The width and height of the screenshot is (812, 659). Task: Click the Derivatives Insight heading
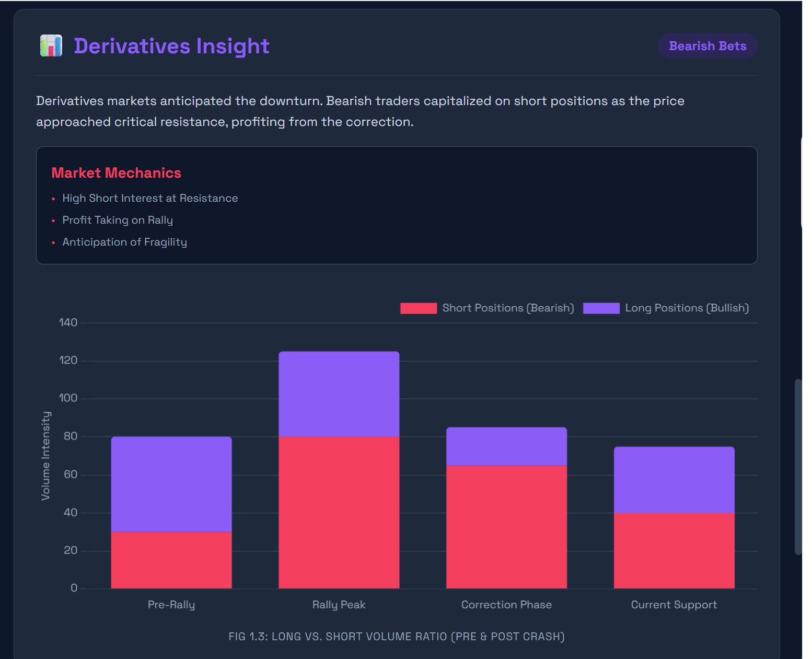click(171, 46)
